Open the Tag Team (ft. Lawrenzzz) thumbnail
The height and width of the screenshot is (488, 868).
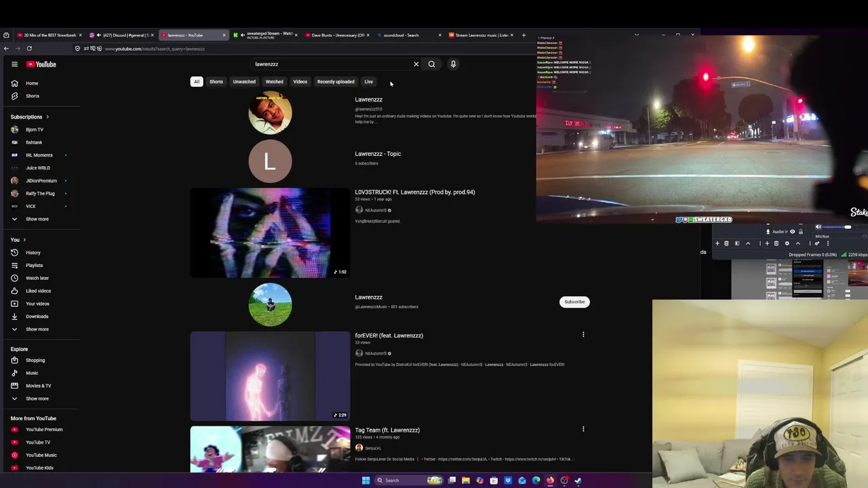point(270,449)
